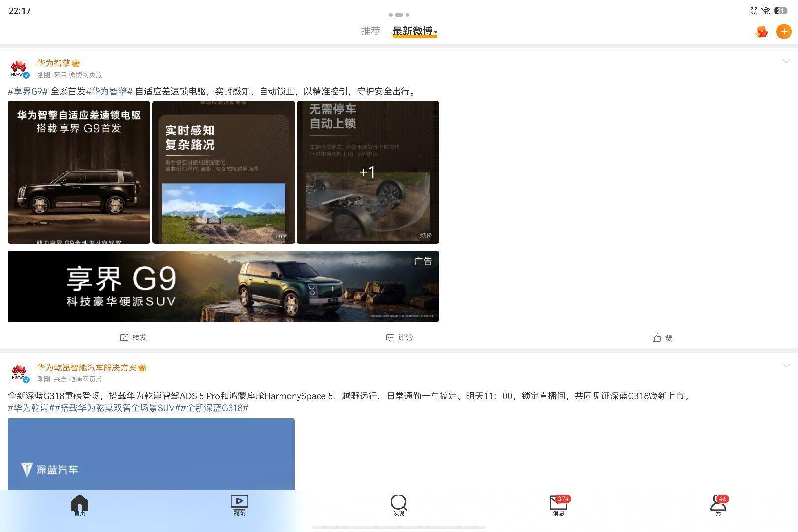The width and height of the screenshot is (798, 532).
Task: Open the #全新深蓝G318# hashtag
Action: coord(215,408)
